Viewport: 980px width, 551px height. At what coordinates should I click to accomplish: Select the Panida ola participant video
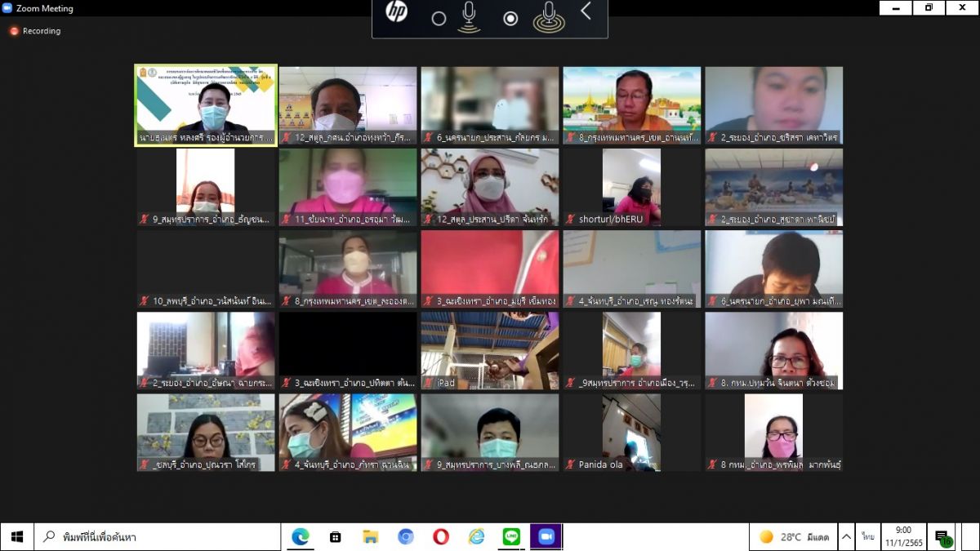click(631, 433)
